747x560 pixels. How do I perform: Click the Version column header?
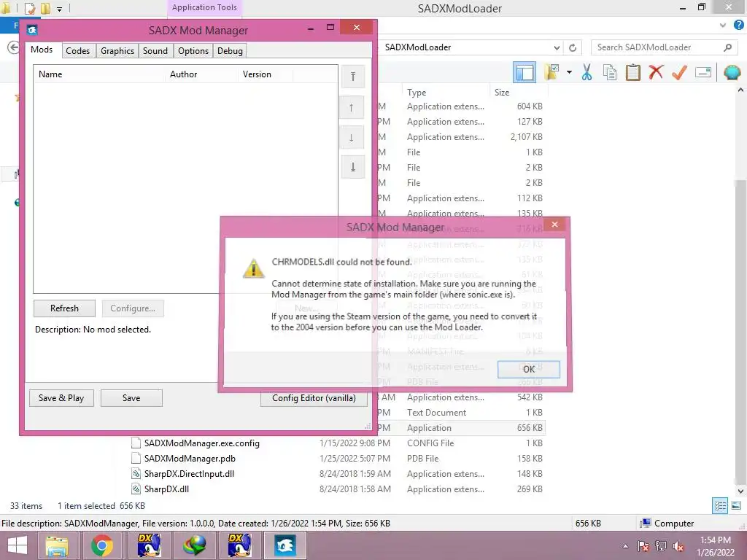266,74
